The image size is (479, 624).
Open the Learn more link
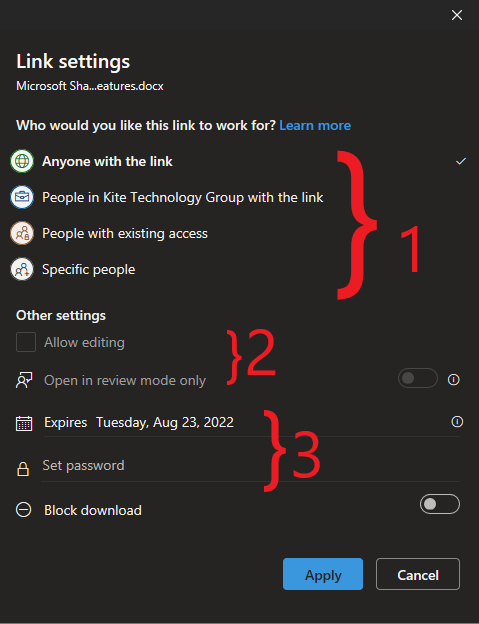coord(315,125)
